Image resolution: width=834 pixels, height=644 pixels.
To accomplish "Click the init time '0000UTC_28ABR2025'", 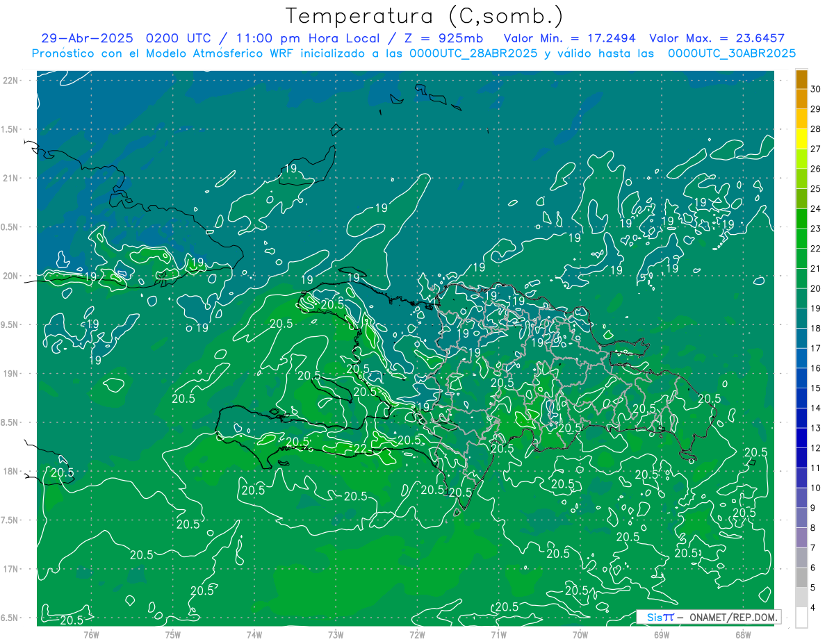I will click(473, 53).
